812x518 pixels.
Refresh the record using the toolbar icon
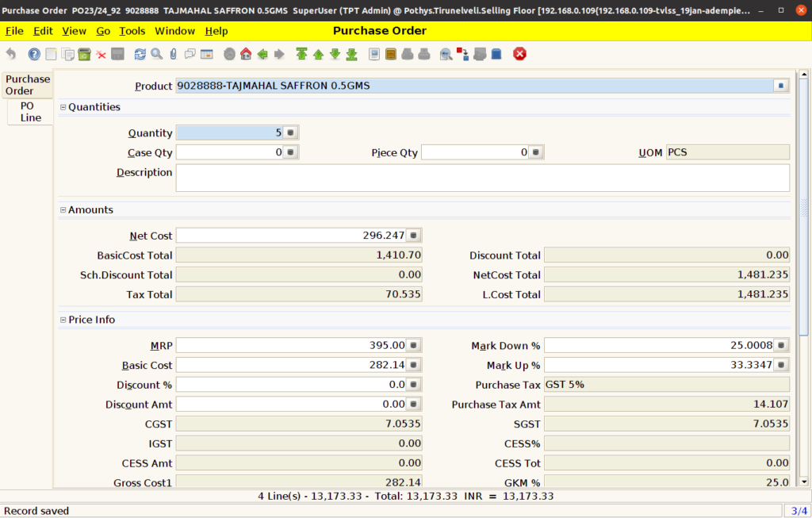pos(140,54)
